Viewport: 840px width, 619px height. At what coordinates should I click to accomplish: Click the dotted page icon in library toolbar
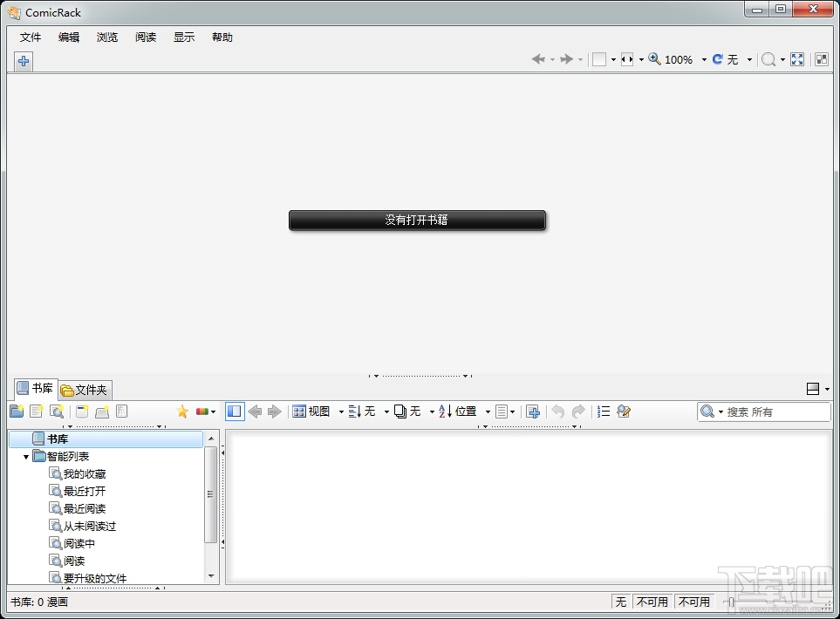[x=121, y=412]
